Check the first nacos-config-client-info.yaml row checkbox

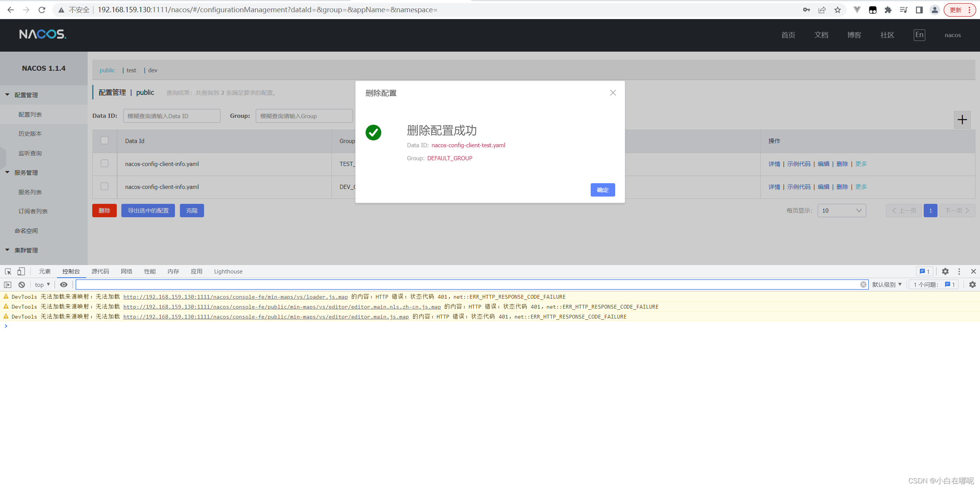(x=105, y=163)
